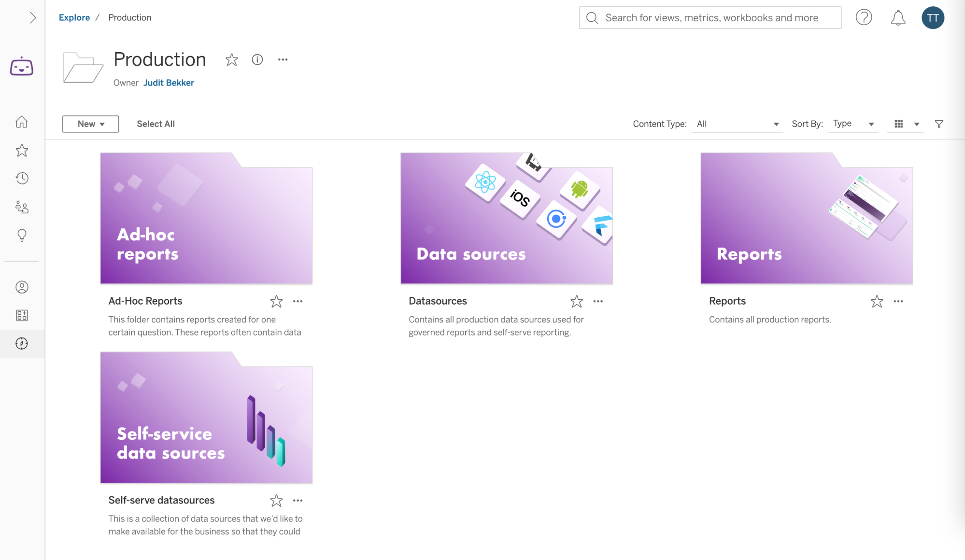Open Content Type All dropdown
This screenshot has width=965, height=560.
click(737, 124)
